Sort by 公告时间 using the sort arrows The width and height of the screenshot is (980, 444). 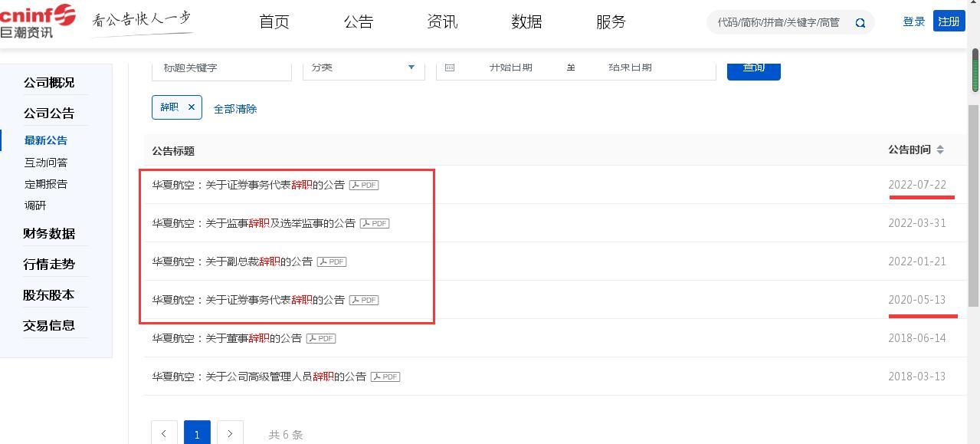[940, 150]
